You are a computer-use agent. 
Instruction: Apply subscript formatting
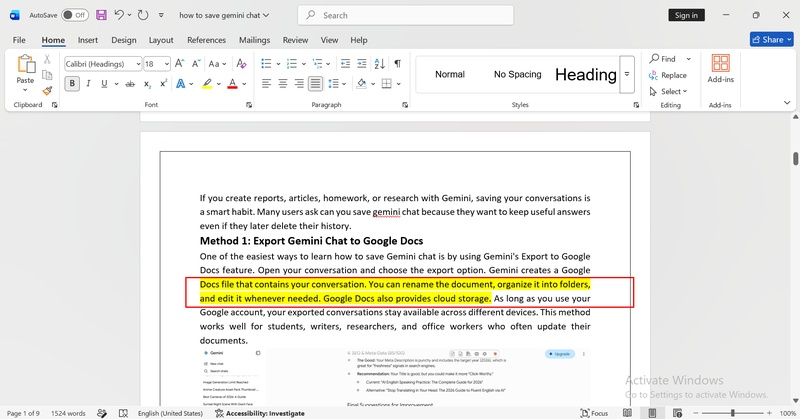point(147,84)
